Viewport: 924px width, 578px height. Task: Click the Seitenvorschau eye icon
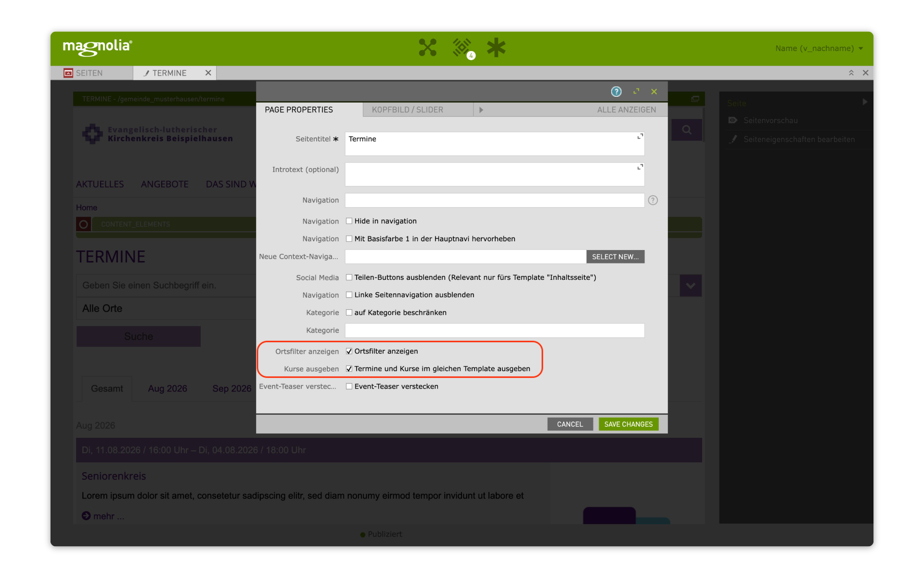[732, 120]
